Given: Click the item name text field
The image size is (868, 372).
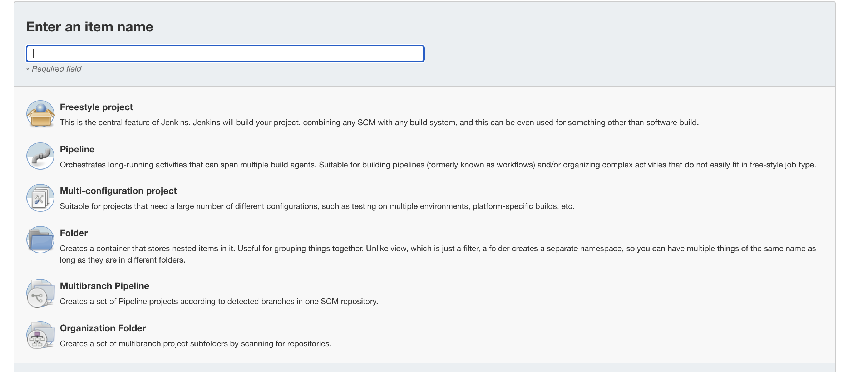Looking at the screenshot, I should (x=225, y=54).
